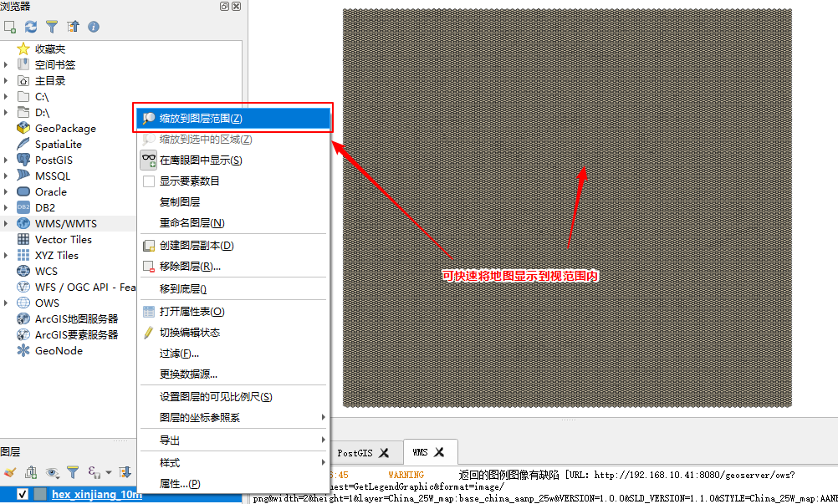Click the Collapse All icon in the browser panel
This screenshot has height=504, width=838.
tap(73, 27)
